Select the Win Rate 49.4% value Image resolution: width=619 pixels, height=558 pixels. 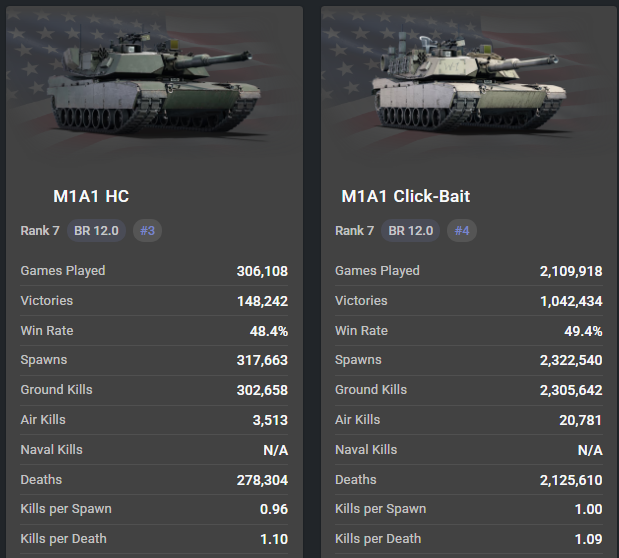point(583,331)
